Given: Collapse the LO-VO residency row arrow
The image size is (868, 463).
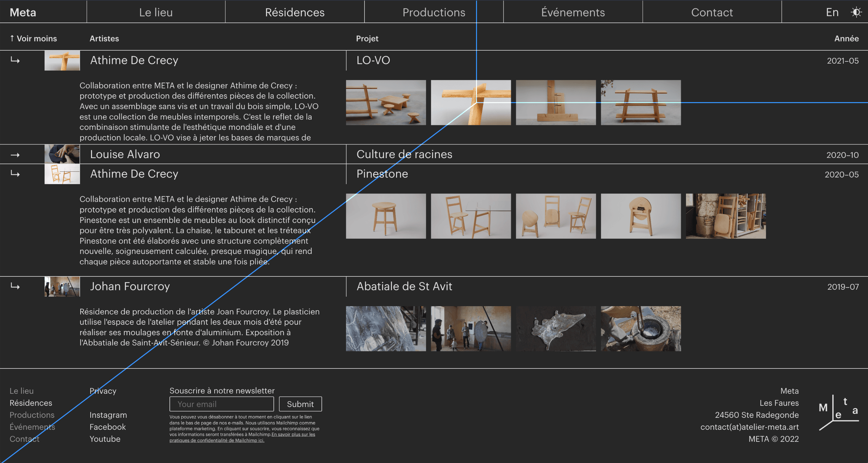Looking at the screenshot, I should [15, 60].
